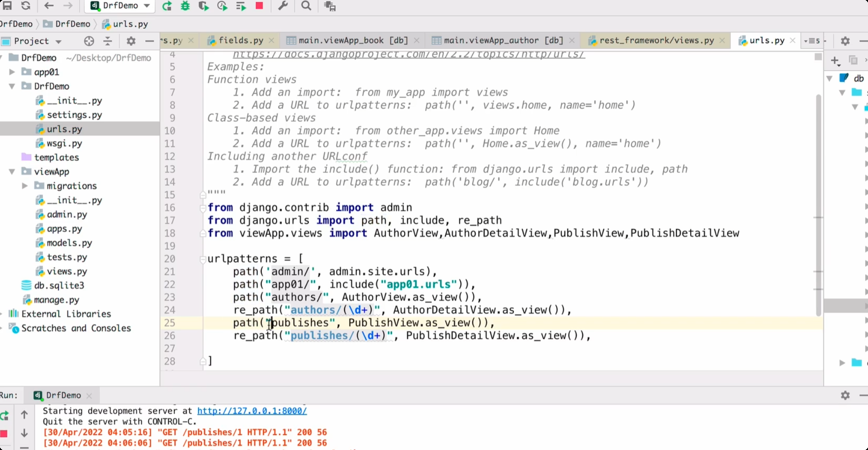Click the Synchronize/reload toolbar icon

coord(26,6)
